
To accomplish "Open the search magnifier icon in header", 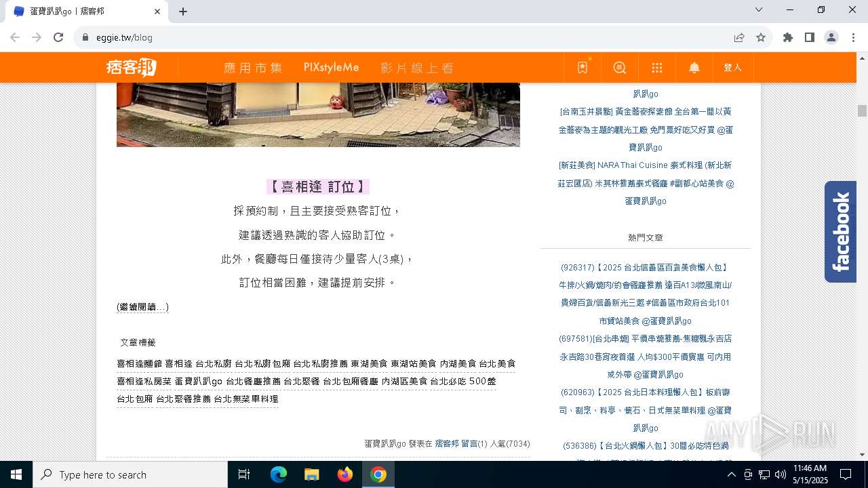I will tap(620, 68).
